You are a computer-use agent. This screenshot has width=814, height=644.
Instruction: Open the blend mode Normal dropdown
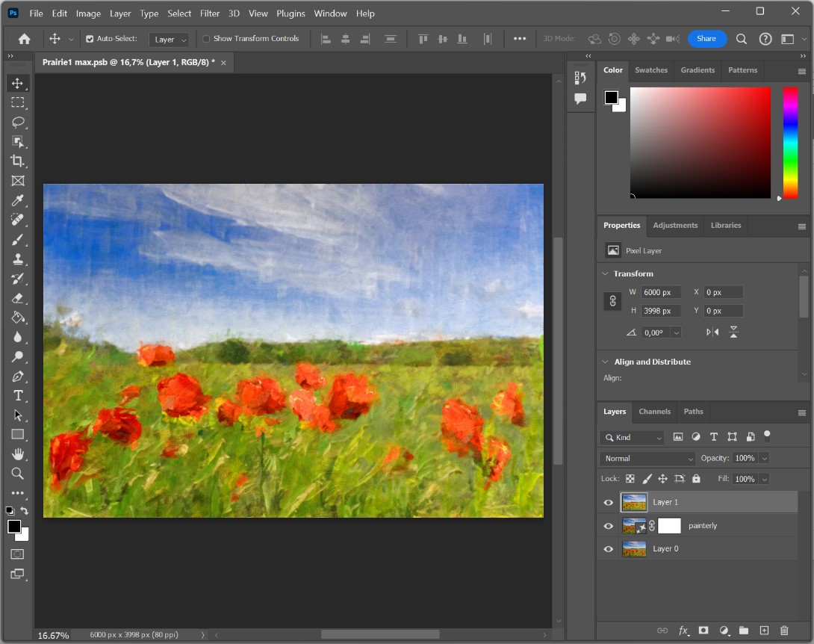point(647,458)
